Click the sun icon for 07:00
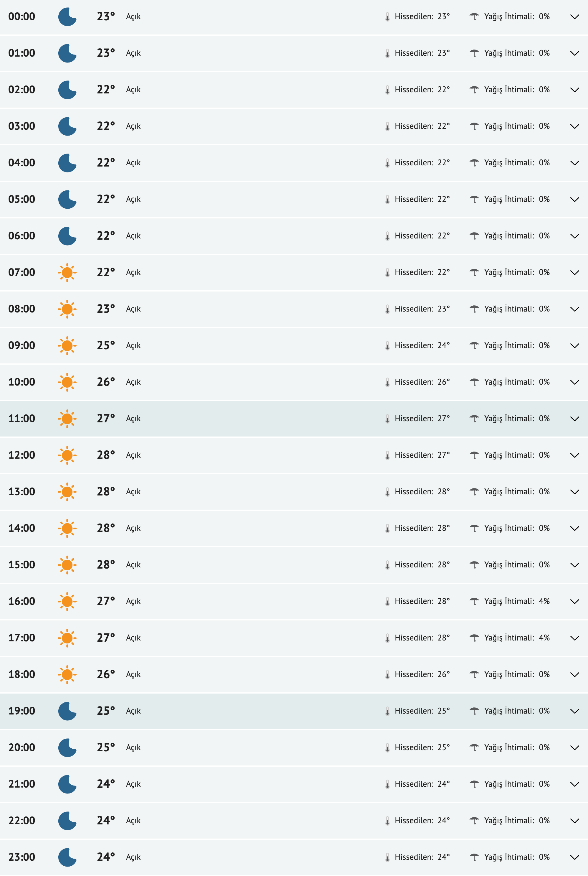 coord(67,272)
